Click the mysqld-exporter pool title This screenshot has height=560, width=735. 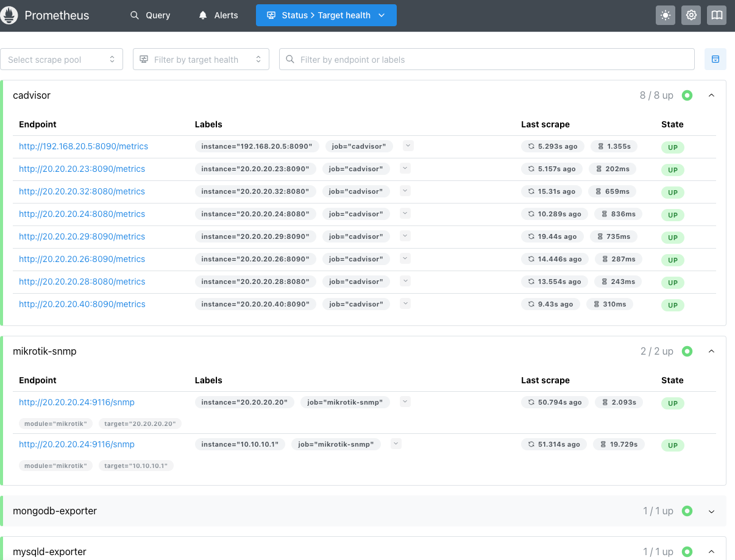tap(49, 552)
